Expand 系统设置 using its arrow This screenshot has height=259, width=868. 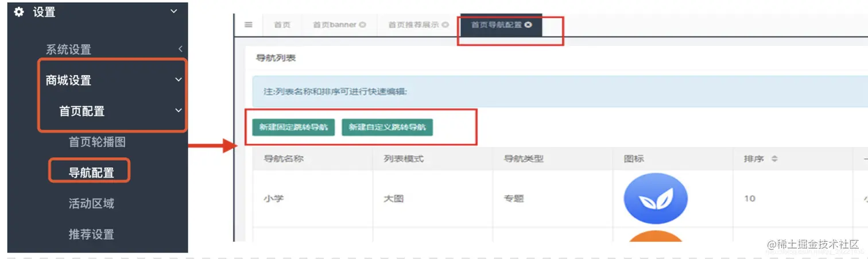180,49
